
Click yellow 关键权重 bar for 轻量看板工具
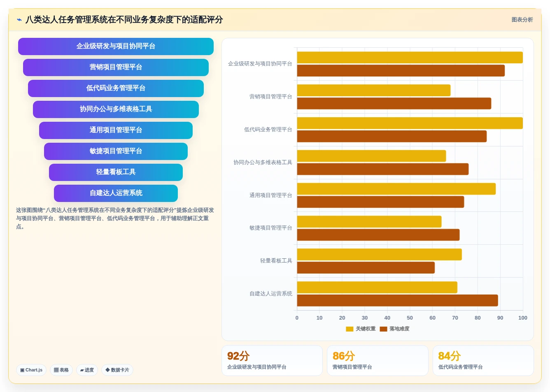[x=379, y=255]
